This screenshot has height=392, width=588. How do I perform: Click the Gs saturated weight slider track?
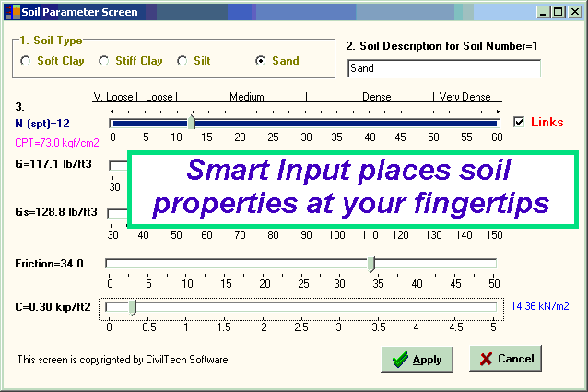[x=117, y=213]
